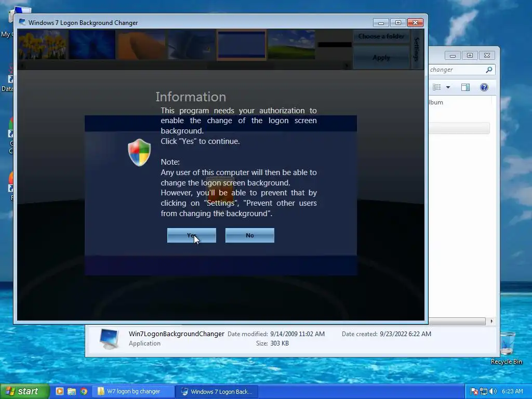Image resolution: width=532 pixels, height=399 pixels.
Task: Click the Apply button
Action: tap(381, 57)
